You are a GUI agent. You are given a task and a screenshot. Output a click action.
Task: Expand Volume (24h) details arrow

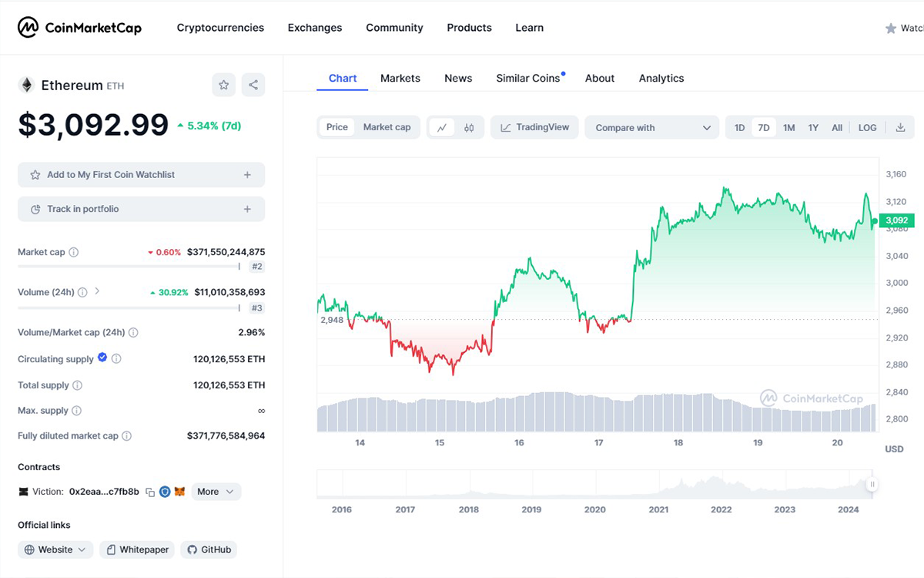[x=97, y=291]
